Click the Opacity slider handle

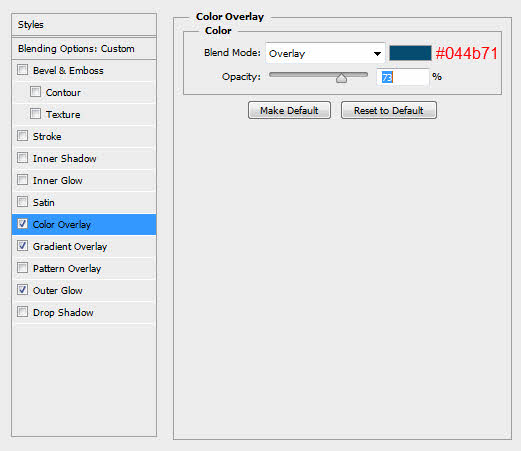(341, 78)
